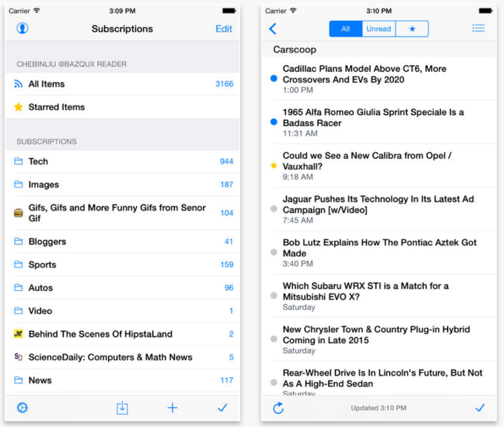The width and height of the screenshot is (504, 427).
Task: Toggle read dot on Jaguar article
Action: (x=274, y=209)
